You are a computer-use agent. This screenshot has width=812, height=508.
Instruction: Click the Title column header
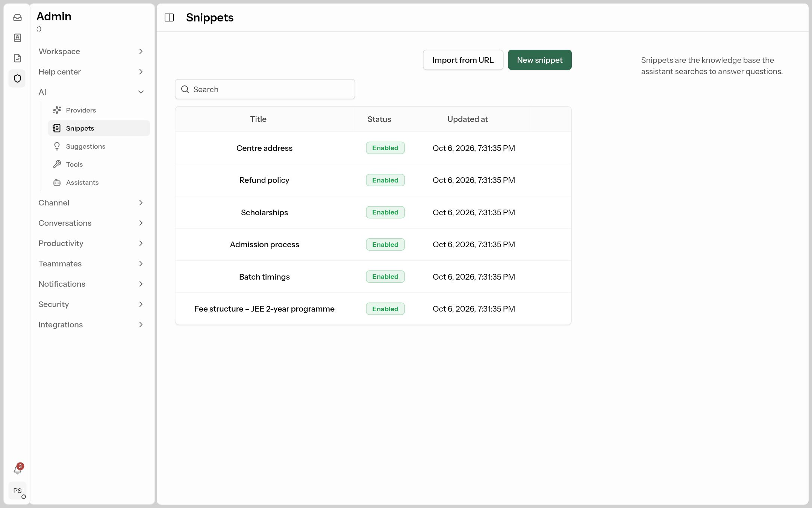[258, 119]
